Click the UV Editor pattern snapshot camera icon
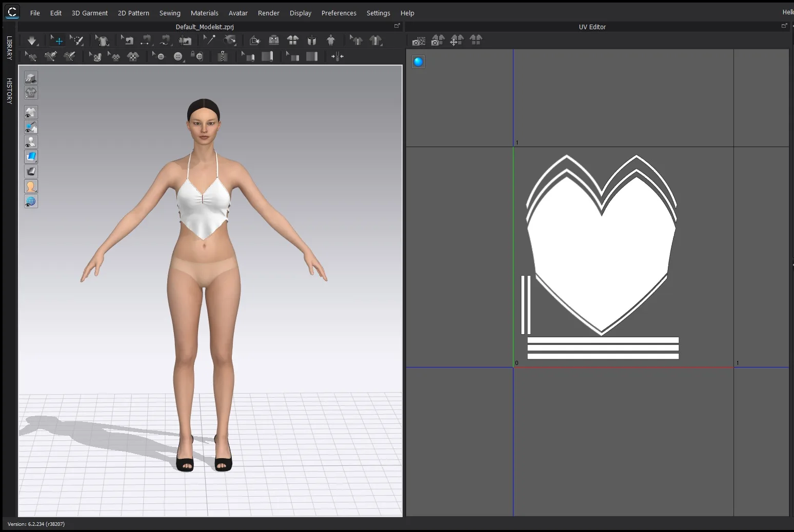Screen dimensions: 794x532 point(419,40)
